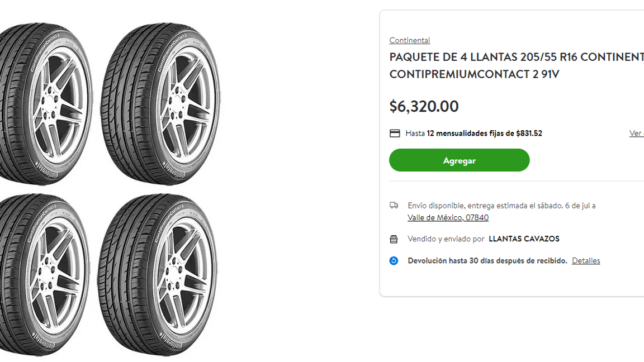Click the Agregar button
This screenshot has height=362, width=644.
[459, 160]
